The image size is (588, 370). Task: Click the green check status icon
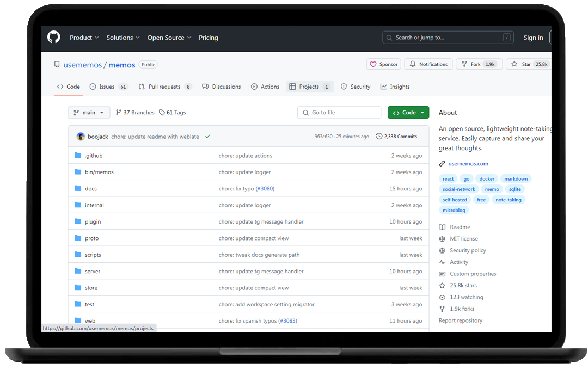(207, 137)
